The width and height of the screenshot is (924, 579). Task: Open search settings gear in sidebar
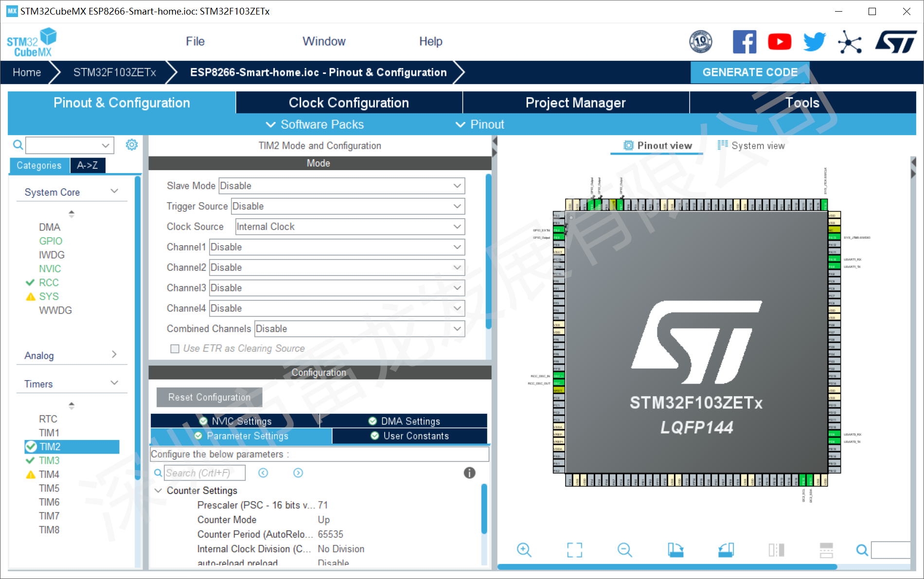click(131, 145)
